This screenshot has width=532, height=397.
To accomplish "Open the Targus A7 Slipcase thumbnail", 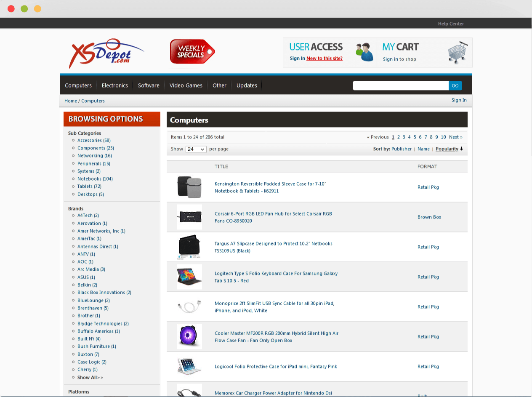I will [189, 247].
